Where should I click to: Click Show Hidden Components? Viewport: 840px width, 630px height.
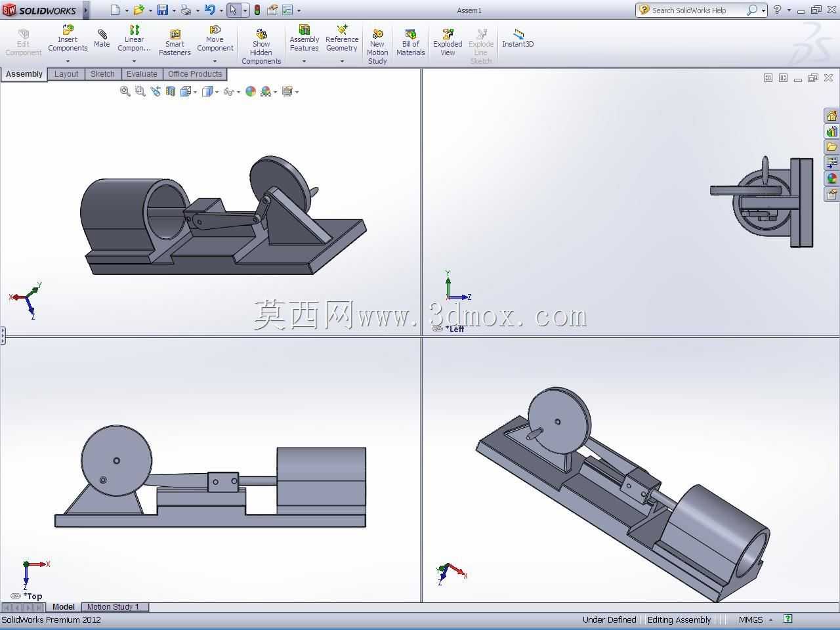[261, 47]
